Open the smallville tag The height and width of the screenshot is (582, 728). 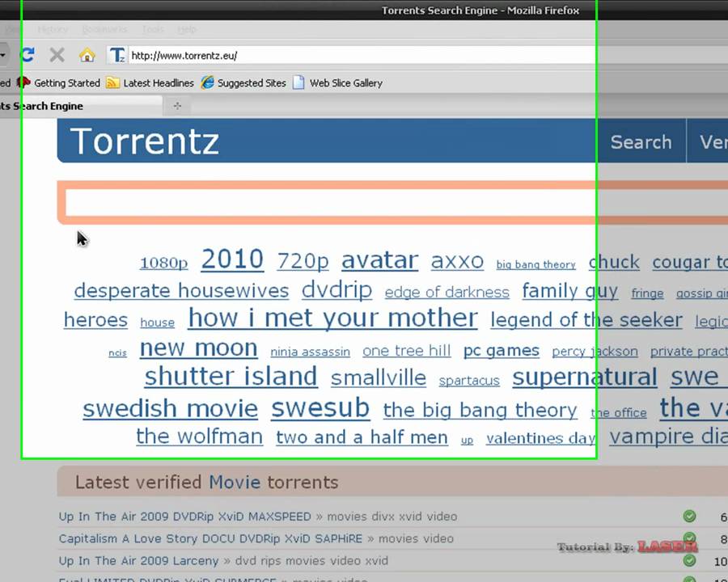(x=379, y=378)
